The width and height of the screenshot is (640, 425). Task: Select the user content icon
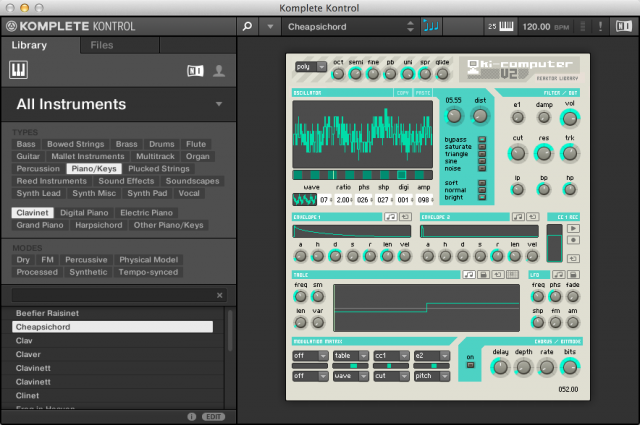pos(219,70)
